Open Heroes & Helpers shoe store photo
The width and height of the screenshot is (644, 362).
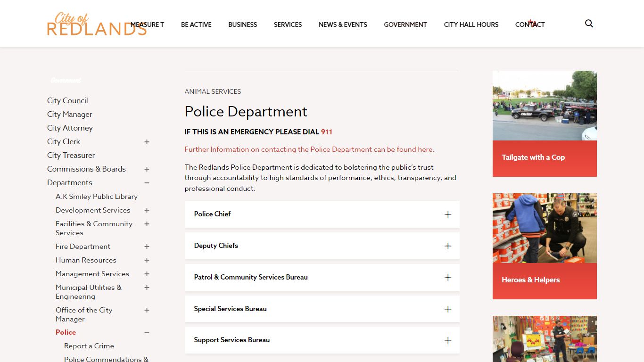pos(545,228)
